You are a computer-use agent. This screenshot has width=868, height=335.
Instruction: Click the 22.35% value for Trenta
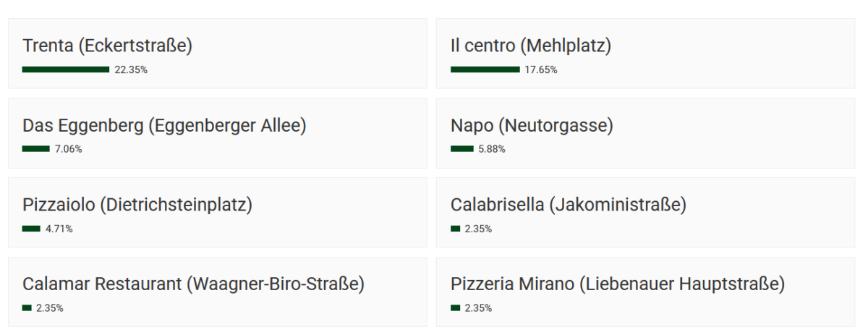131,70
